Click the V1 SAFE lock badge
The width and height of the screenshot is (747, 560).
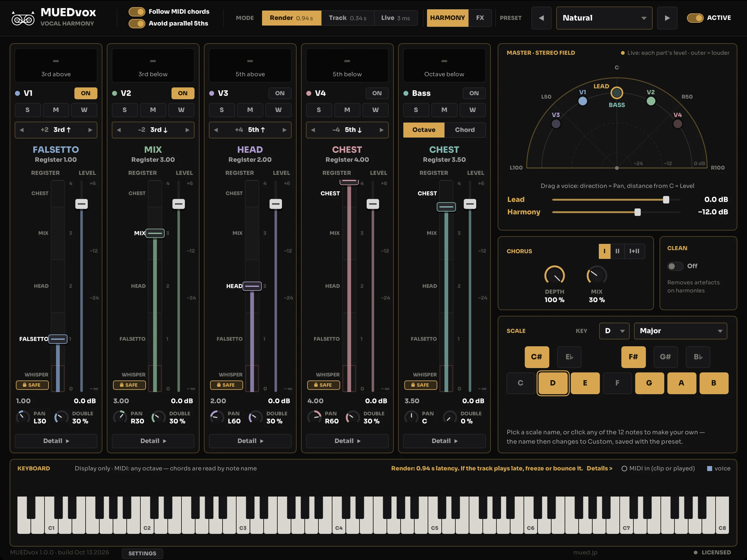point(32,385)
